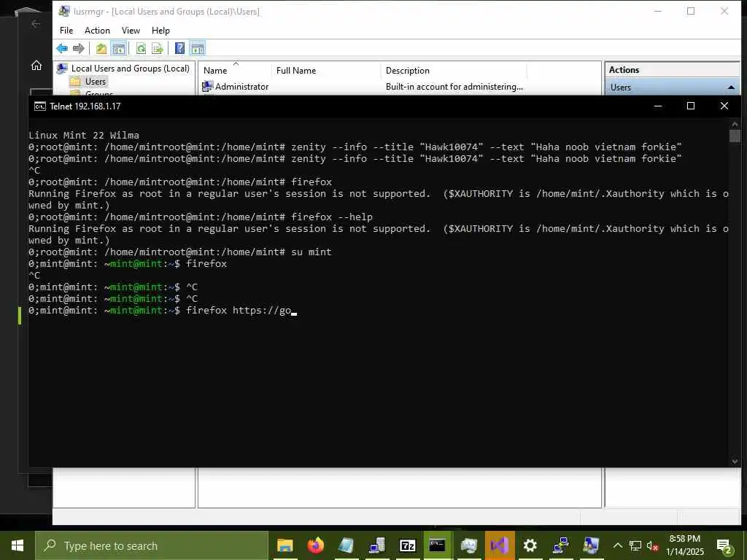Open File Explorer from the taskbar
747x560 pixels.
tap(285, 545)
